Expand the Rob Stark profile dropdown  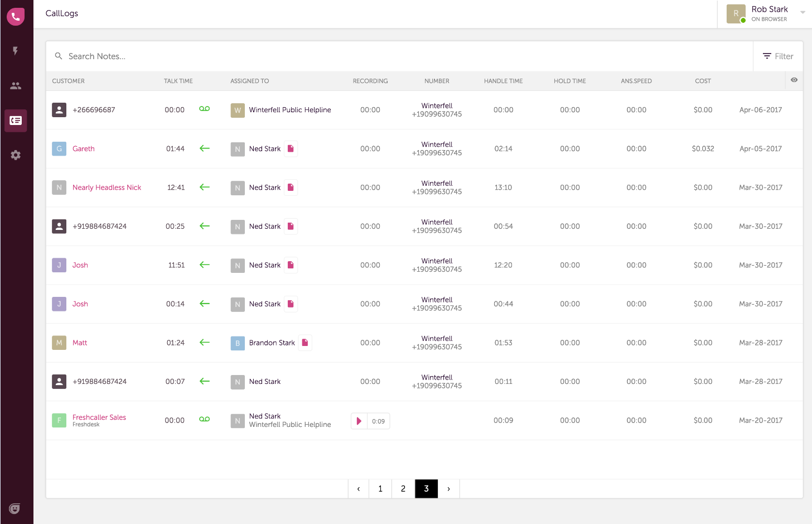(803, 13)
